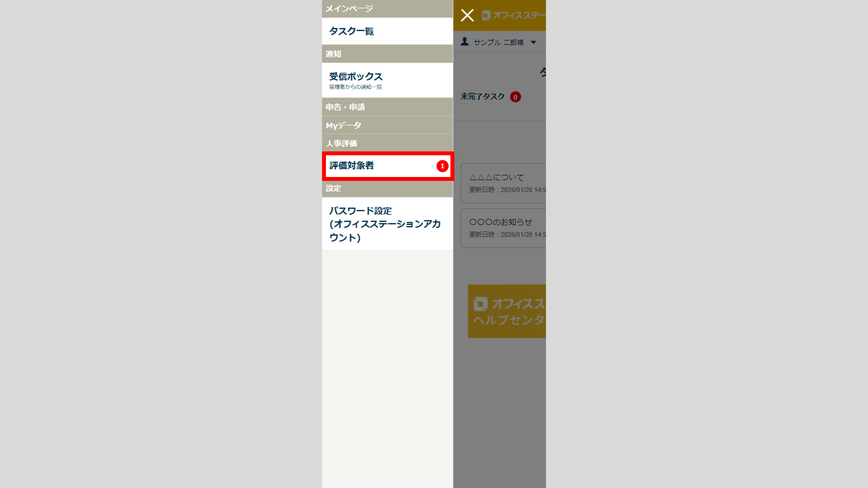Click the 未完了タスク label

click(483, 96)
